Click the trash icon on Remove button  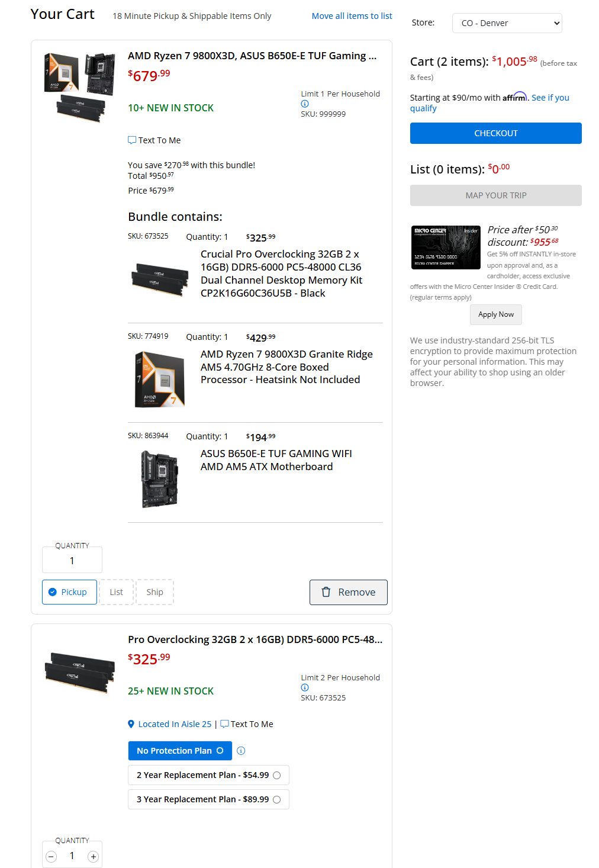(x=326, y=592)
